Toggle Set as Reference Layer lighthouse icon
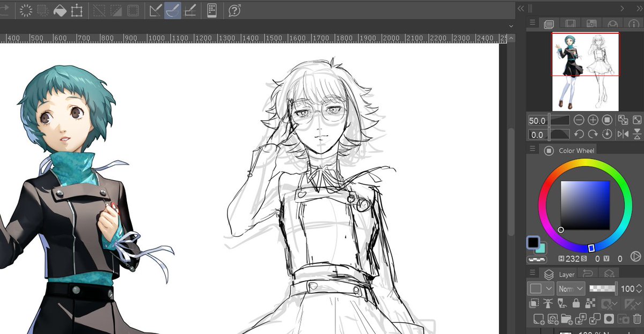Screen dimensions: 644x334 (x=548, y=303)
